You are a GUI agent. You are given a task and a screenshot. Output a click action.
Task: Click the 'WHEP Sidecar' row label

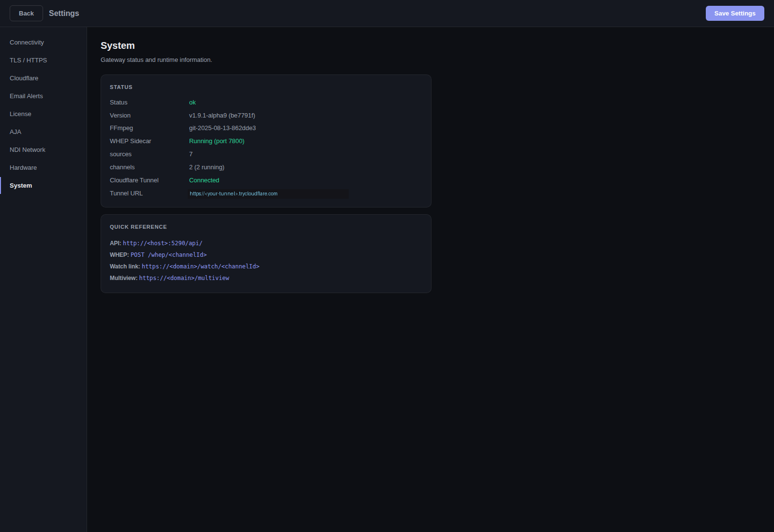click(x=131, y=141)
